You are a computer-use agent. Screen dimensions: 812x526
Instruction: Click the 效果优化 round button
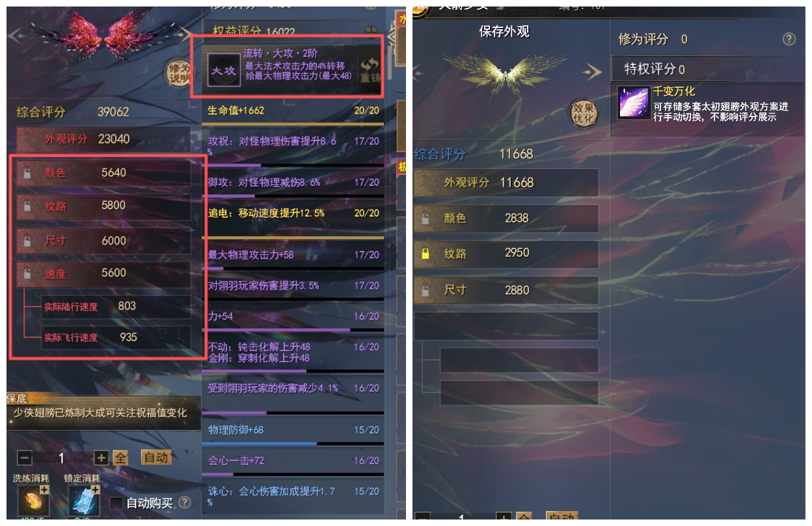[x=583, y=113]
